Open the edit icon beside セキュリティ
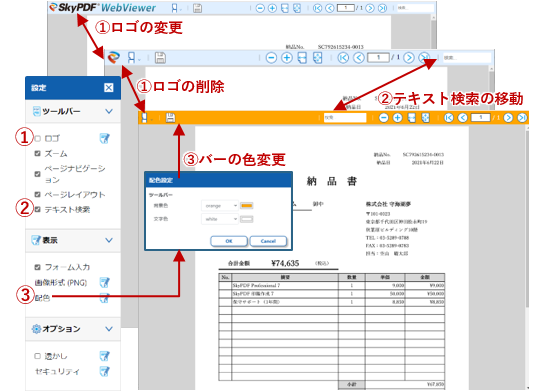 104,371
